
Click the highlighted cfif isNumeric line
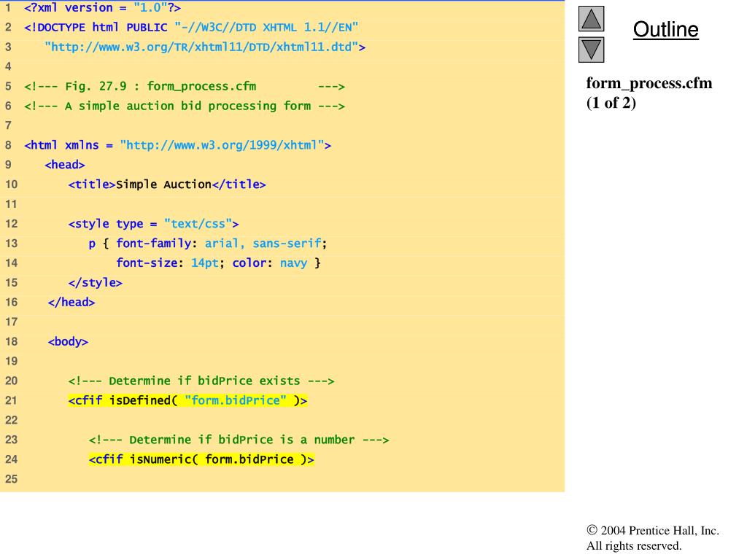tap(201, 459)
